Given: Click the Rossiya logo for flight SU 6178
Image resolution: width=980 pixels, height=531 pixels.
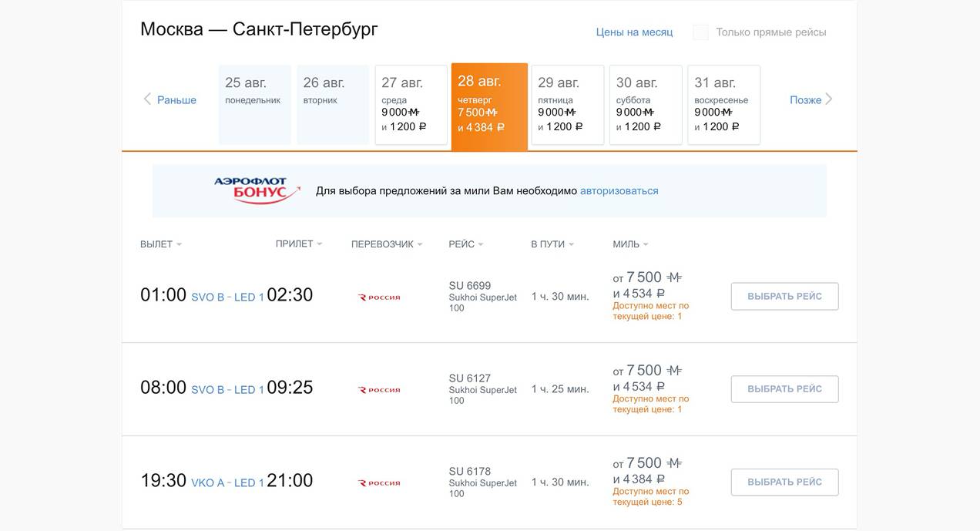Looking at the screenshot, I should 379,483.
